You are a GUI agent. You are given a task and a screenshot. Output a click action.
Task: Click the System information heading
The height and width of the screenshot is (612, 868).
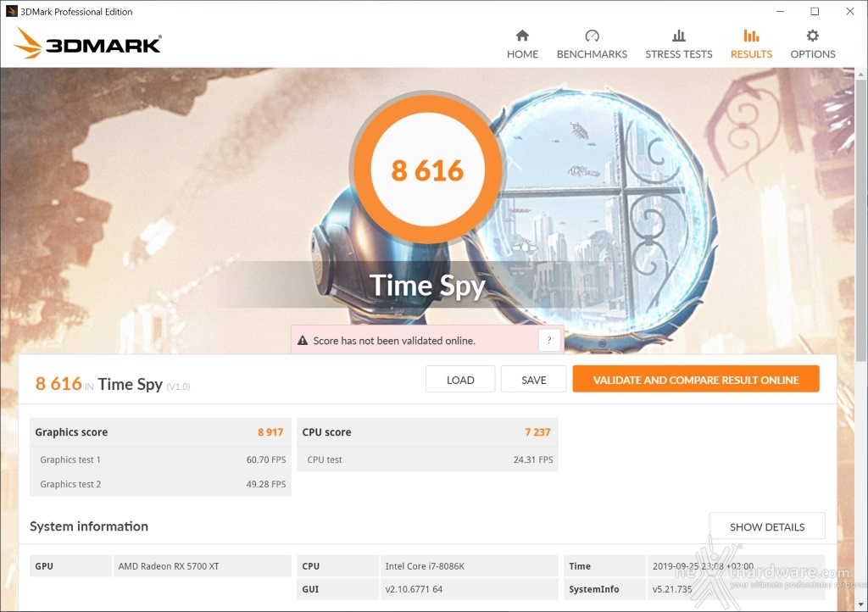click(89, 526)
